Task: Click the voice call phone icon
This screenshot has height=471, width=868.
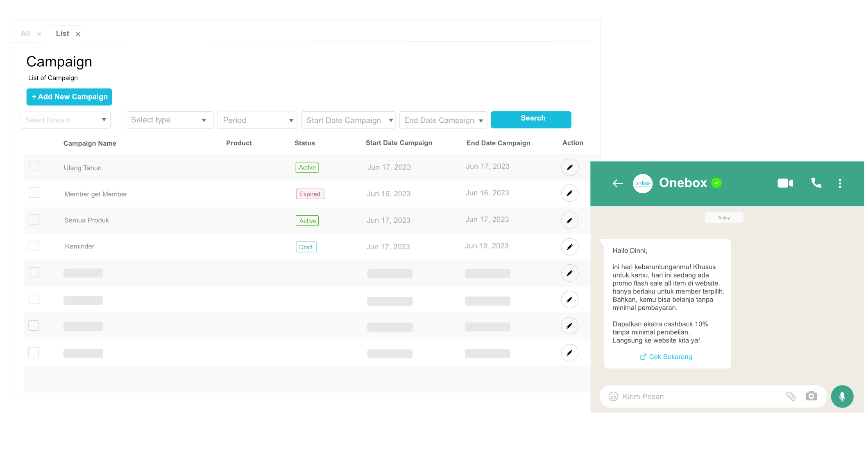Action: pos(816,183)
